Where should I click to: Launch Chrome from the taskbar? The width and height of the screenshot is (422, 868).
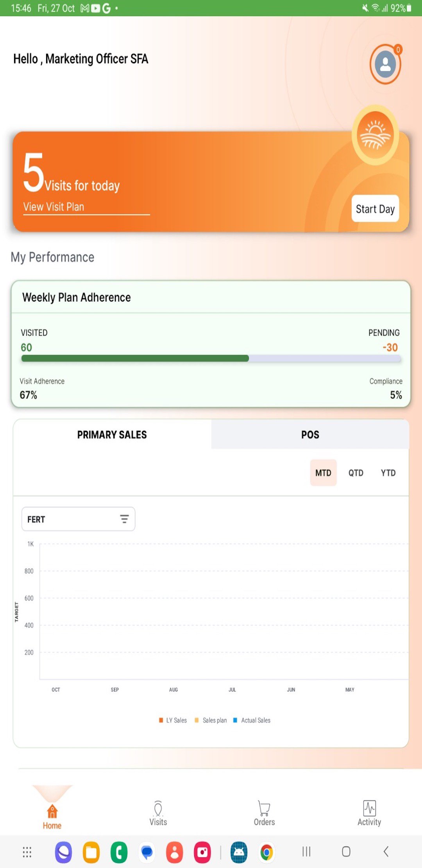pos(266,852)
